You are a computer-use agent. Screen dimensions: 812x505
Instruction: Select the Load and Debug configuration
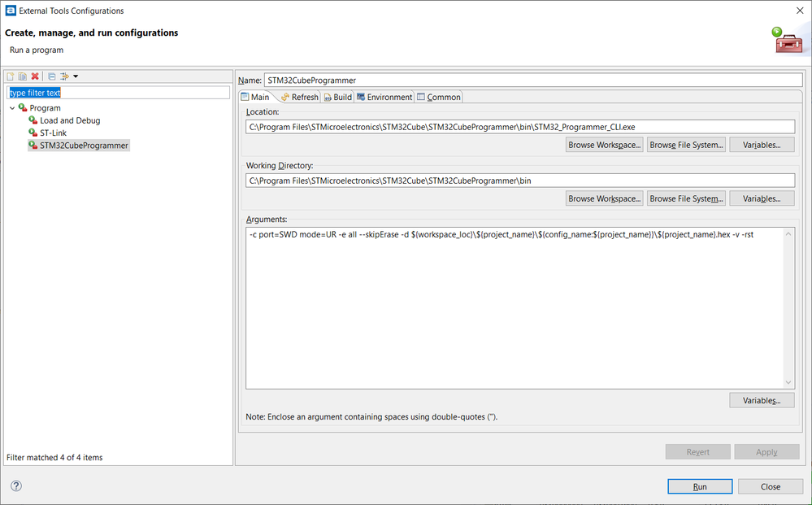coord(64,120)
